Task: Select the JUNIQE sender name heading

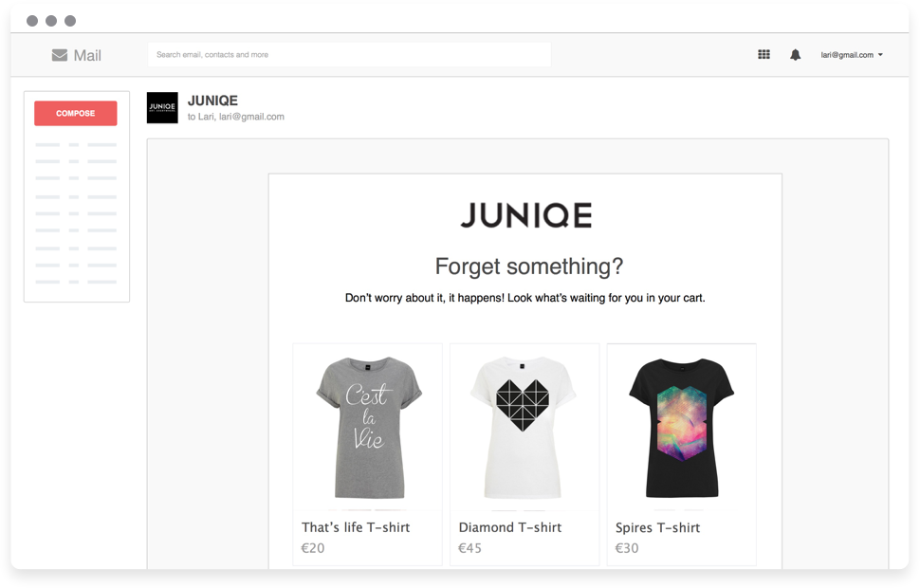Action: (x=213, y=101)
